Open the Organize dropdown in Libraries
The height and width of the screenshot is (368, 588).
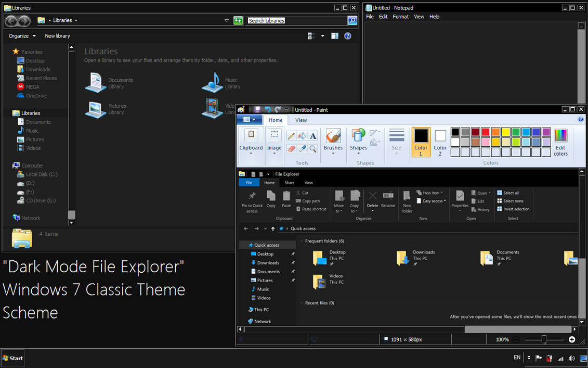(x=22, y=36)
